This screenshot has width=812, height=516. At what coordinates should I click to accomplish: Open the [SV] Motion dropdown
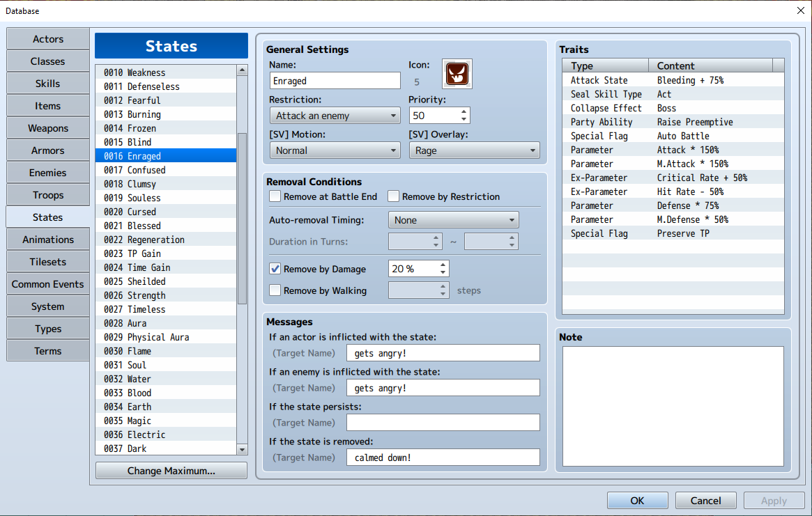[335, 150]
